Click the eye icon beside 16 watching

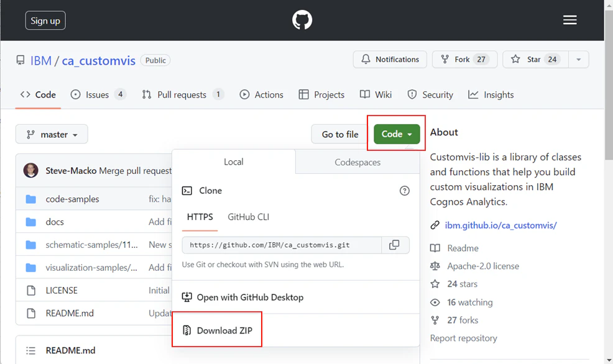435,303
